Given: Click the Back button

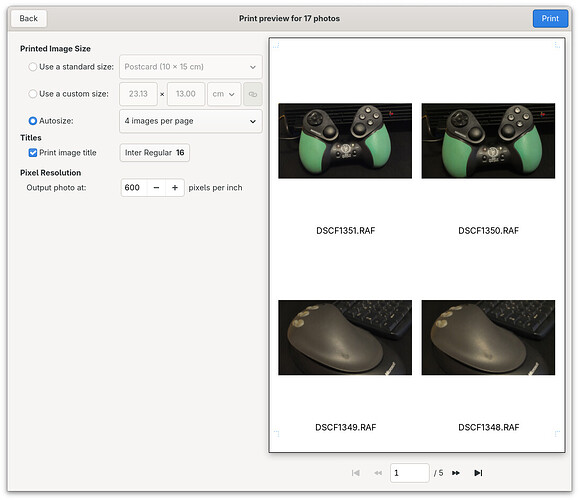Looking at the screenshot, I should 29,18.
